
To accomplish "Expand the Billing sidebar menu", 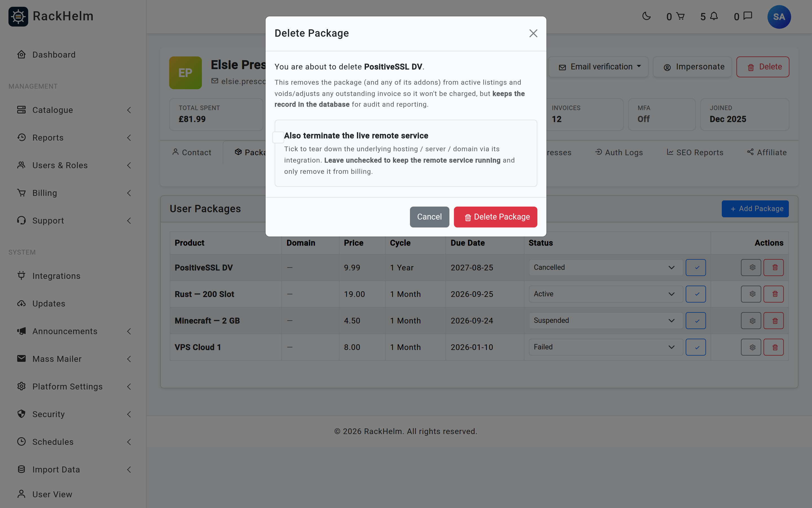I will (73, 193).
